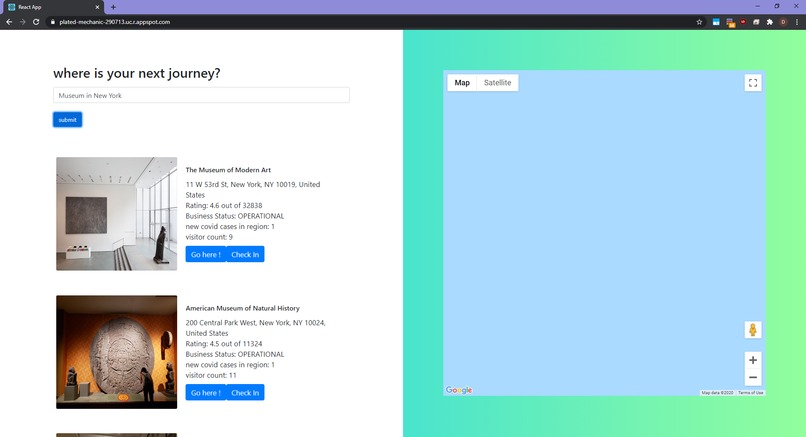
Task: Open the American Museum of Natural History photo
Action: pyautogui.click(x=117, y=352)
